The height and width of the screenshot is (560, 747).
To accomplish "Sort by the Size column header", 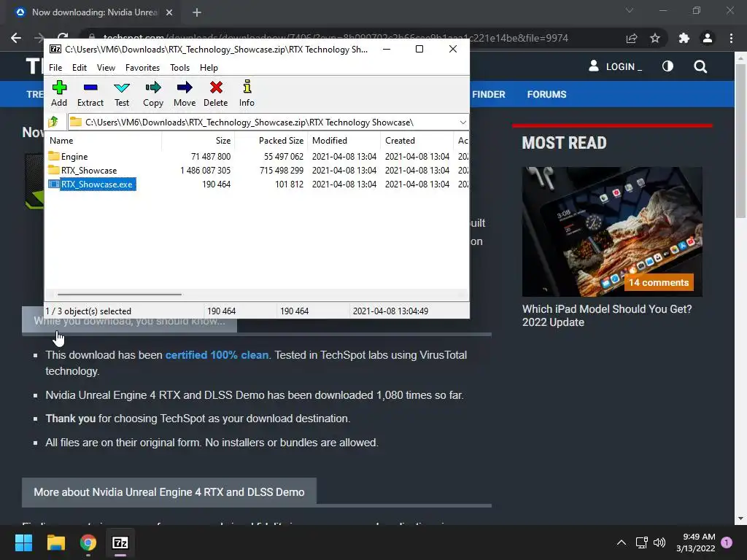I will [198, 141].
